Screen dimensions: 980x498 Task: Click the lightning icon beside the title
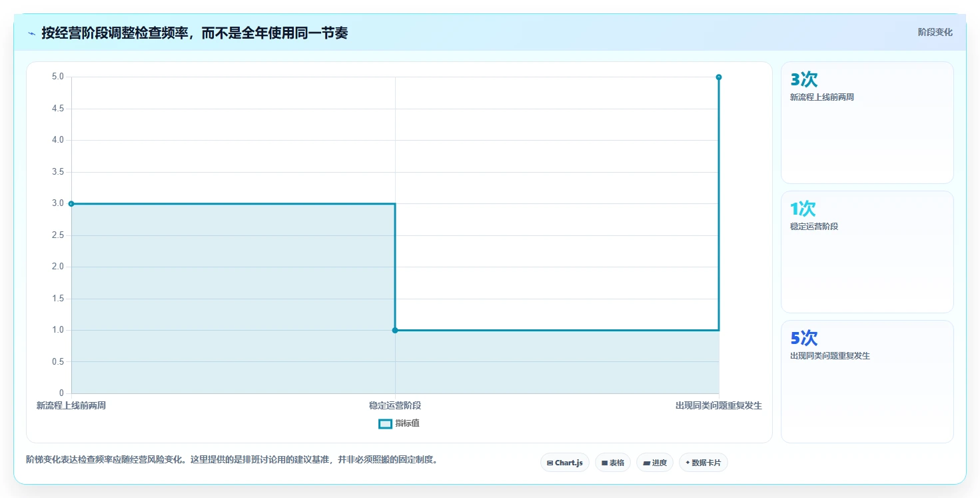coord(31,33)
